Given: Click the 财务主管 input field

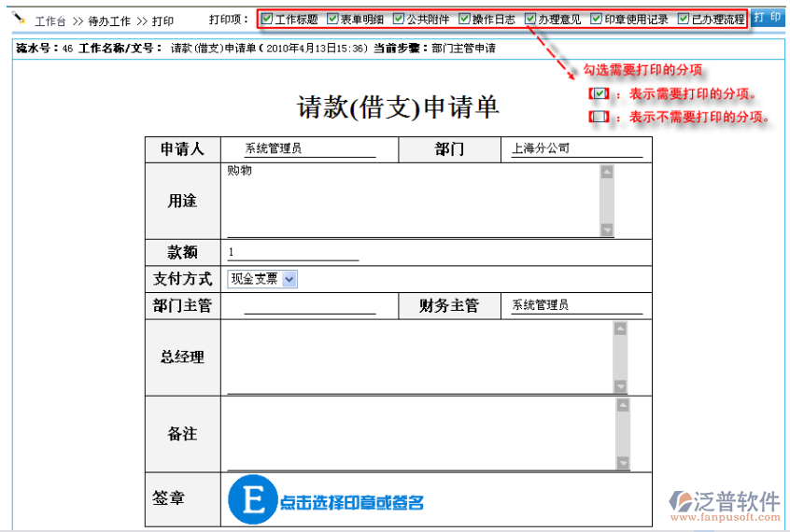Looking at the screenshot, I should [577, 305].
